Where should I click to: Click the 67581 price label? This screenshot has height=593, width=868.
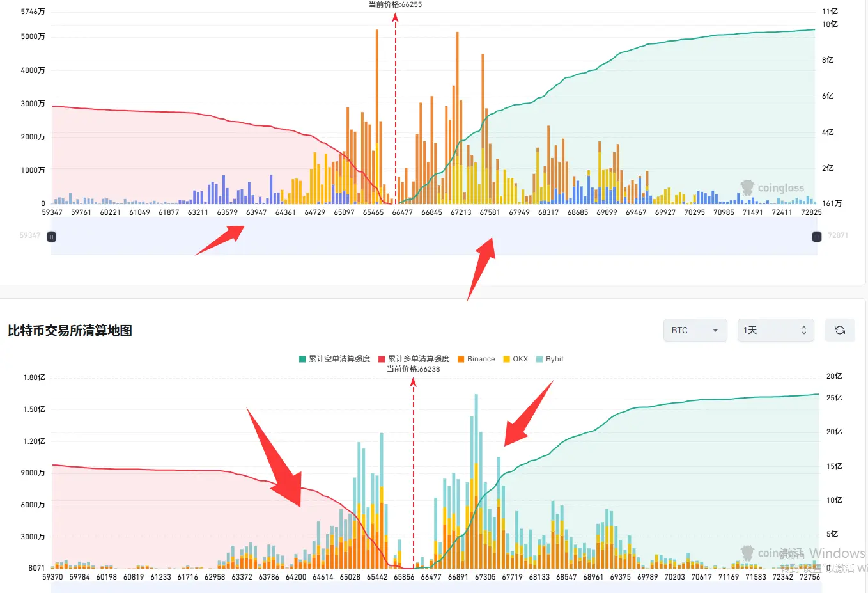click(x=490, y=212)
